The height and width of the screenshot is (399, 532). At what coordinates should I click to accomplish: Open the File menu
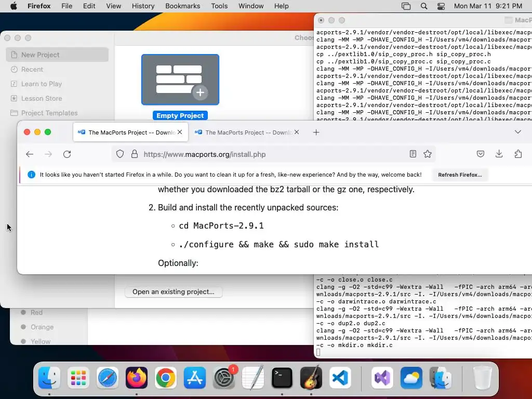67,6
